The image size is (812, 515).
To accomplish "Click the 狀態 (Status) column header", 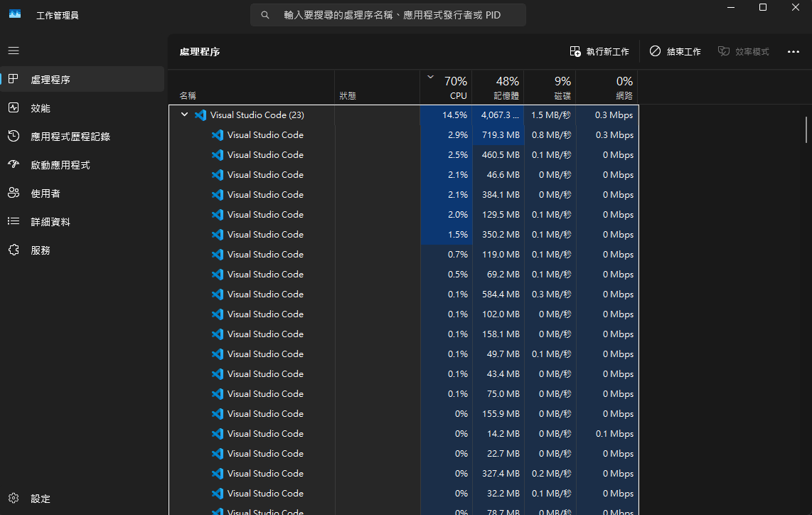I will pyautogui.click(x=377, y=87).
